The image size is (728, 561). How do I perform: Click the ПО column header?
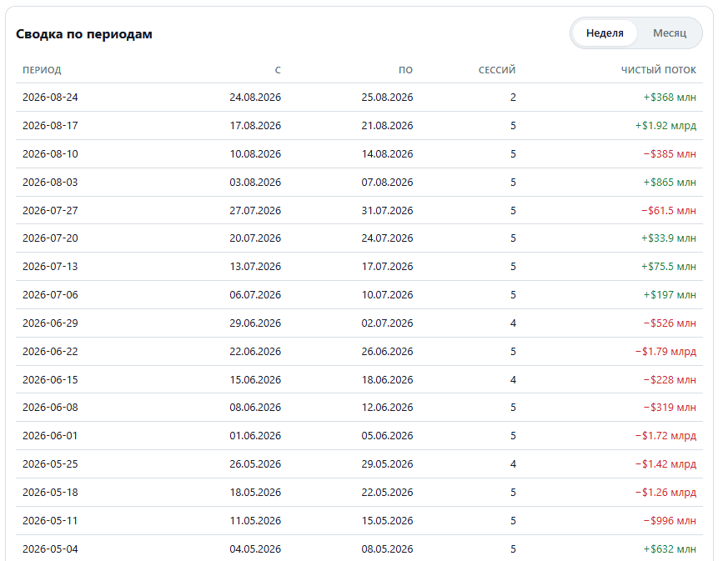pyautogui.click(x=405, y=70)
